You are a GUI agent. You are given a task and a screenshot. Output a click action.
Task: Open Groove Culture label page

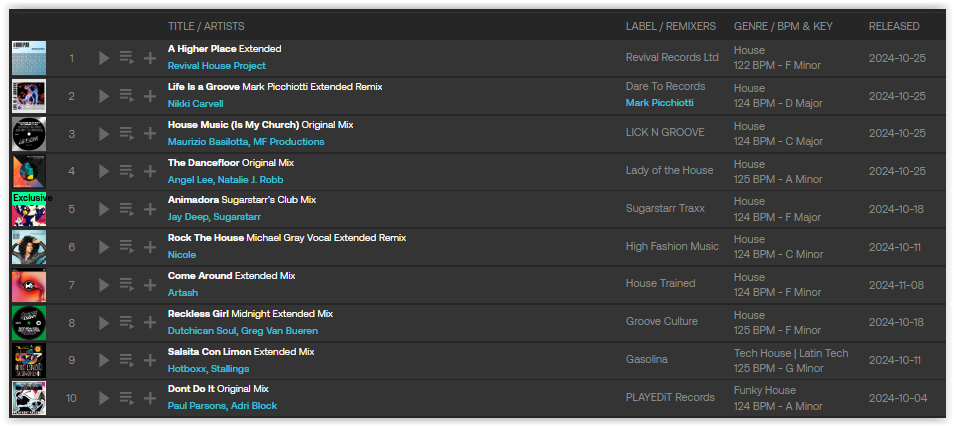[662, 321]
